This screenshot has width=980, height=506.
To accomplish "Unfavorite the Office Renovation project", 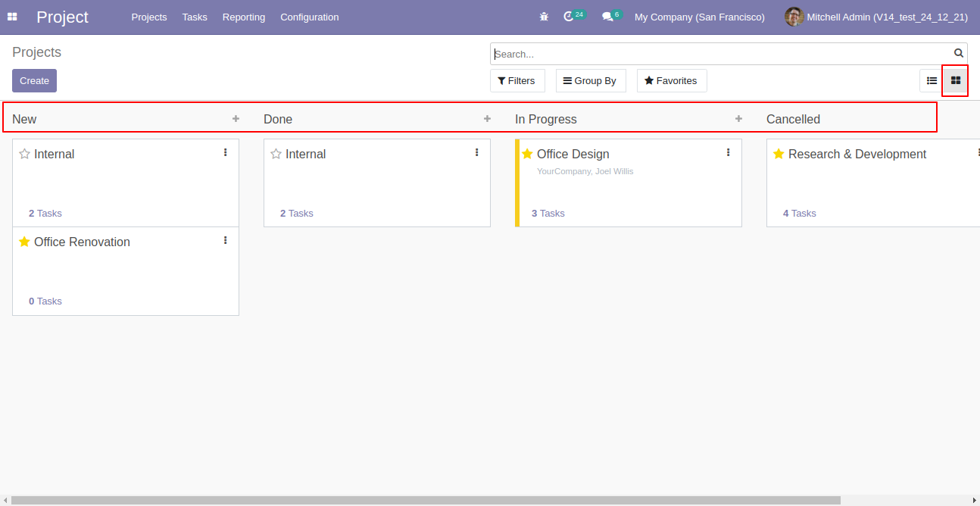I will click(x=24, y=242).
